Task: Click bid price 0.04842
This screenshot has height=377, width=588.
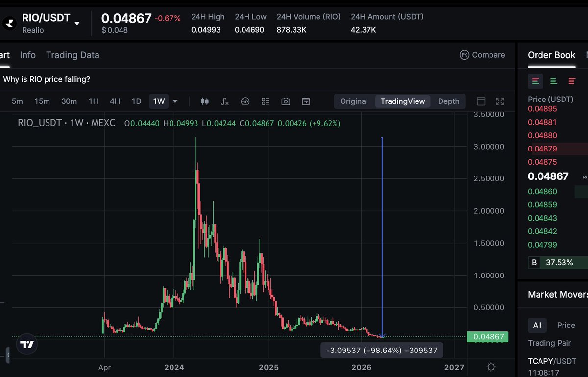Action: pyautogui.click(x=542, y=231)
